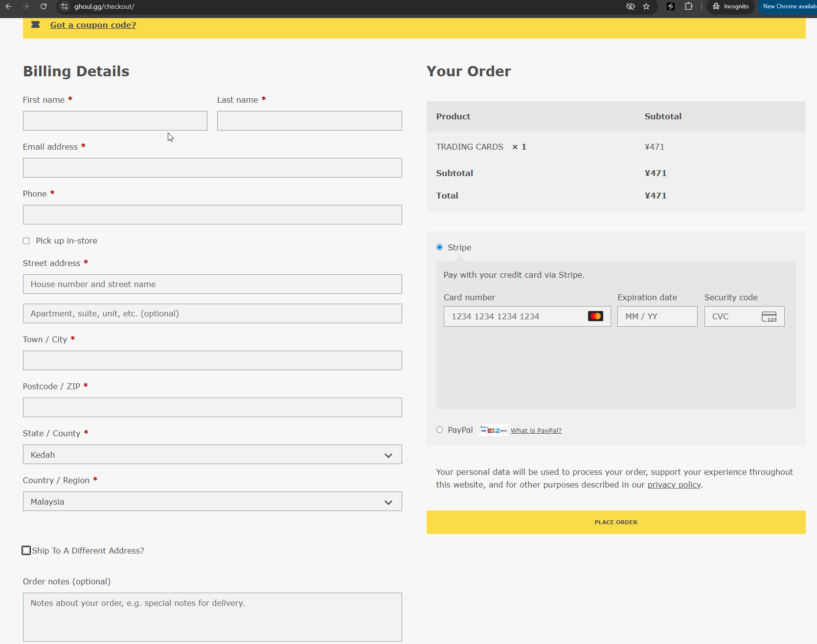Click the What is PayPal link
Image resolution: width=817 pixels, height=644 pixels.
tap(536, 430)
